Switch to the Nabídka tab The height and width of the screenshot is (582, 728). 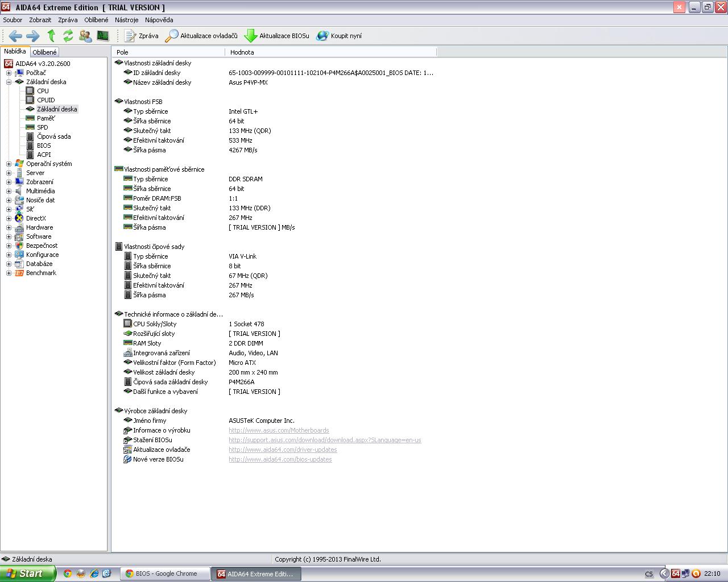pyautogui.click(x=15, y=51)
